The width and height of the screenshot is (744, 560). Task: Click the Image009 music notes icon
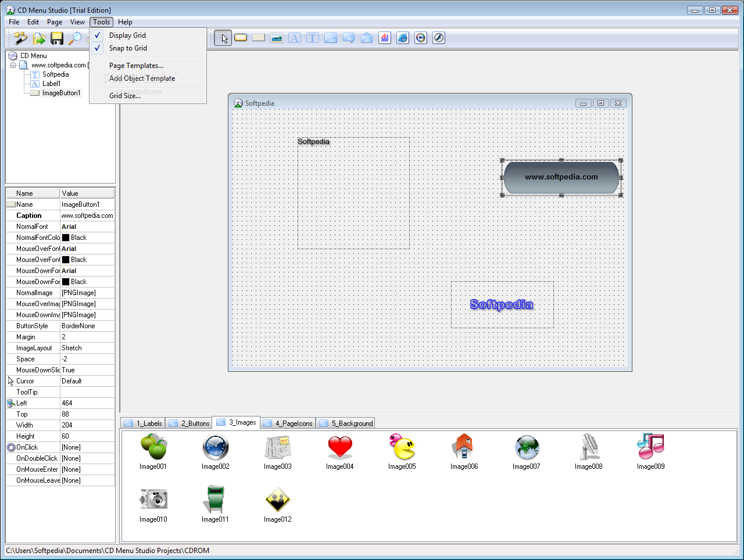coord(651,447)
